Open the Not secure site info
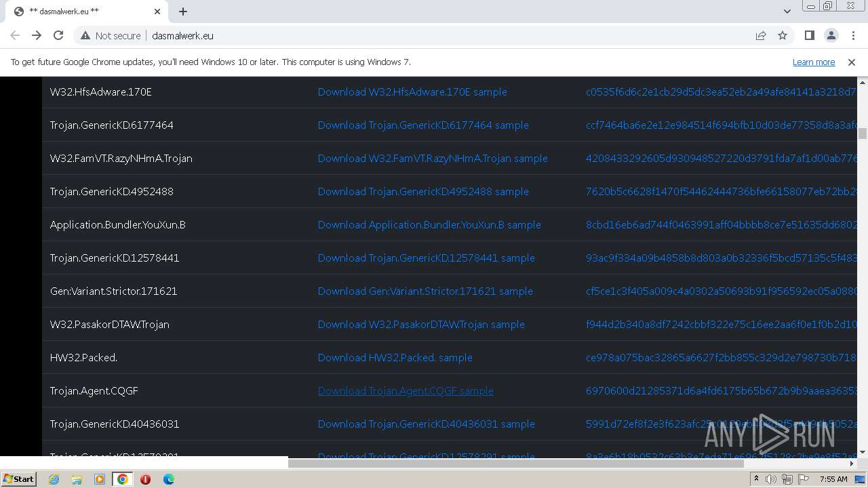The image size is (868, 488). tap(111, 35)
